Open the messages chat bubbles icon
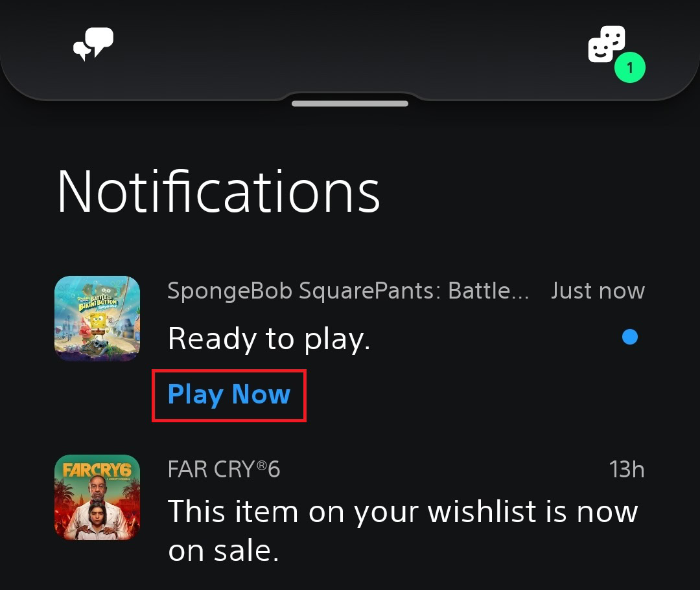This screenshot has height=590, width=700. (x=93, y=45)
